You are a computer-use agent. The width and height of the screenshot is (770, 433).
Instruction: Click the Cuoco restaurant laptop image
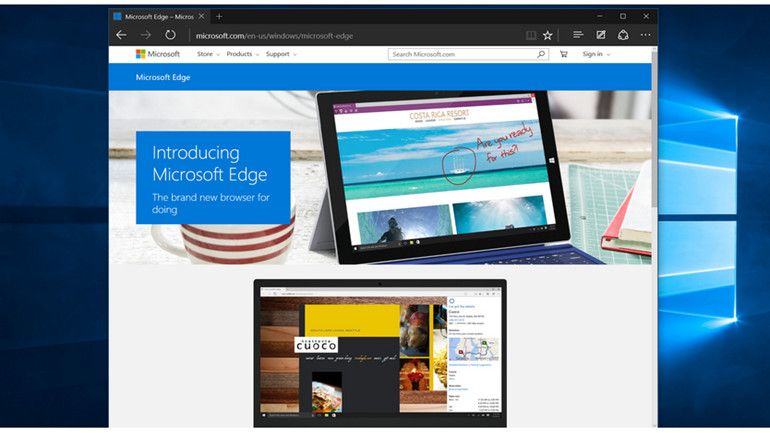[380, 353]
